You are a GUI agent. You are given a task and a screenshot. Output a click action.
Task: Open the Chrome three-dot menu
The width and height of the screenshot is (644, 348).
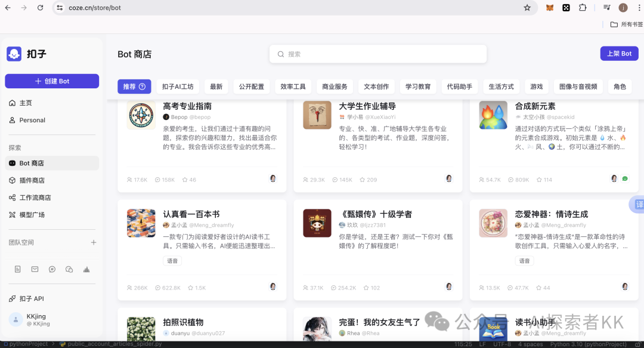click(638, 7)
